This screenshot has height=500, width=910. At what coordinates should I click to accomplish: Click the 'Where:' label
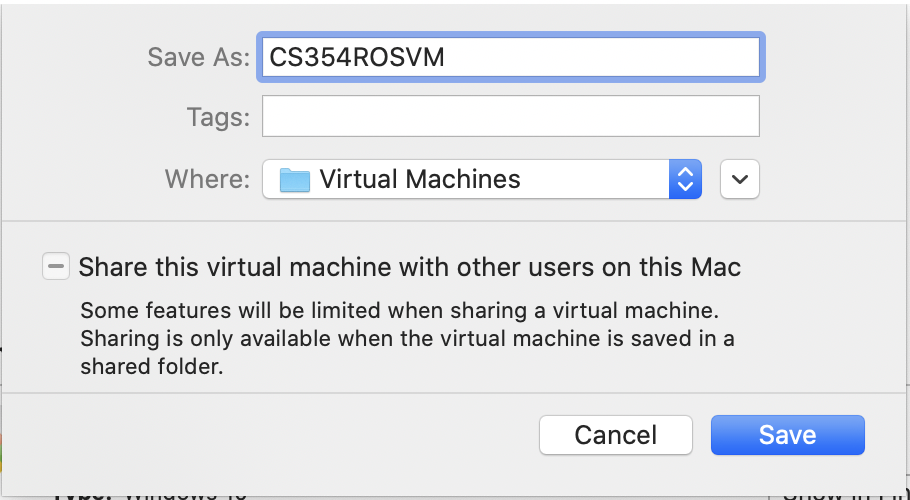[207, 180]
